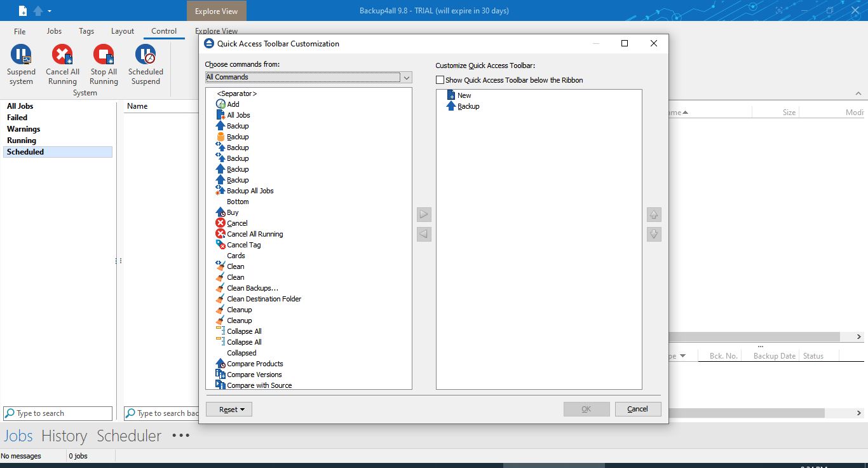Screen dimensions: 868x468
Task: Select the <Separator> entry
Action: pos(236,93)
